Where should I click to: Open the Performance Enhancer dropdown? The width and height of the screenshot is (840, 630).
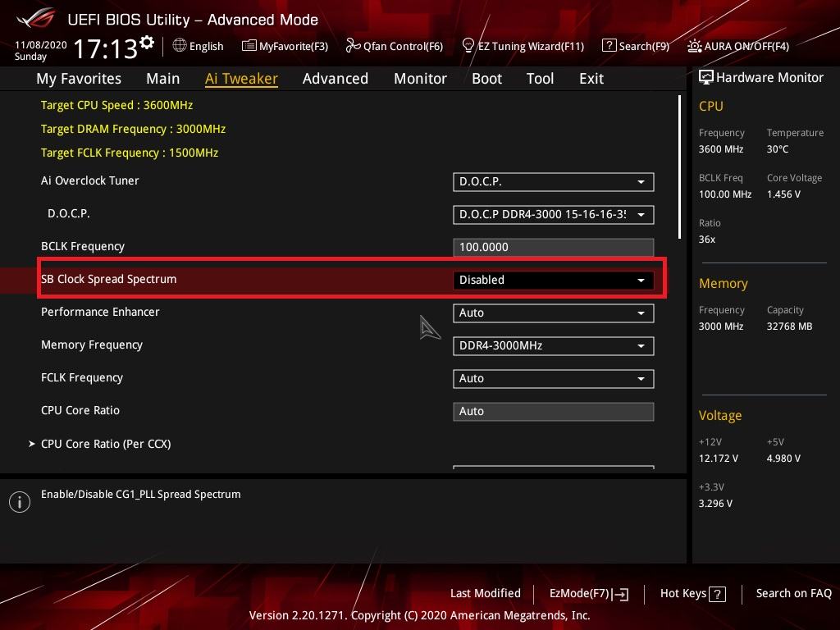(x=554, y=313)
